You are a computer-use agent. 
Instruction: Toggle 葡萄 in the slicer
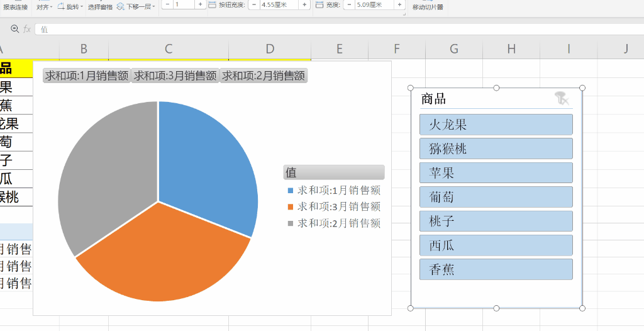[x=496, y=197]
